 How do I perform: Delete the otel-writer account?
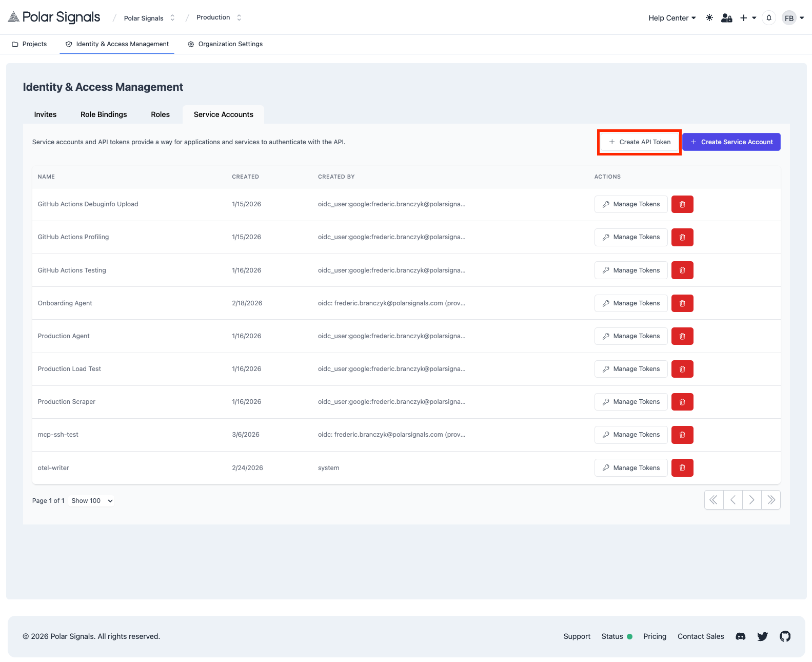pyautogui.click(x=682, y=468)
